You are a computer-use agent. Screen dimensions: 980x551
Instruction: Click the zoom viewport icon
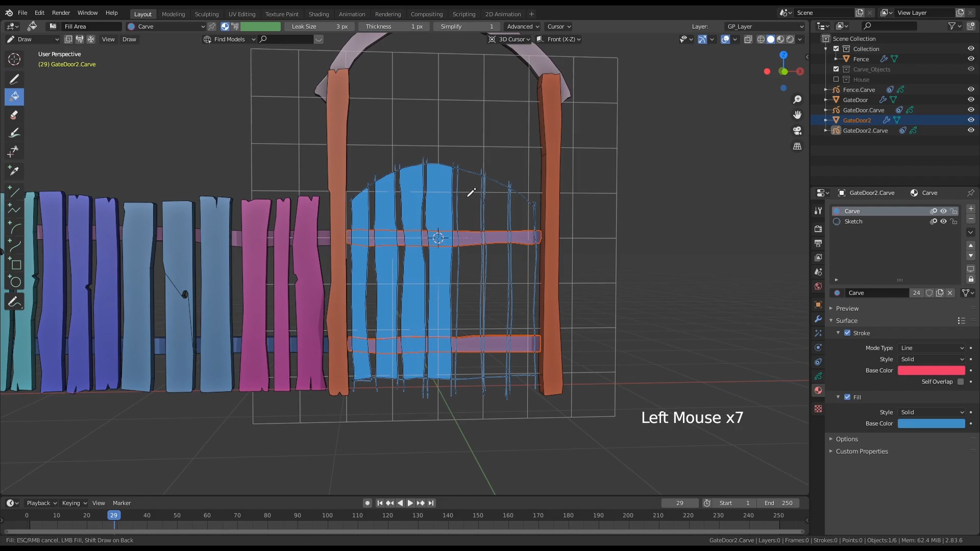797,99
